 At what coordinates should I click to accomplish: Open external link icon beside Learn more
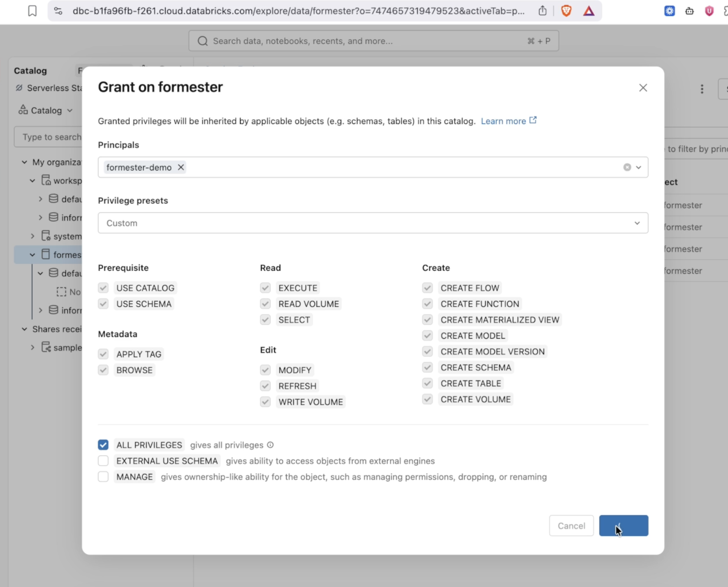point(533,120)
